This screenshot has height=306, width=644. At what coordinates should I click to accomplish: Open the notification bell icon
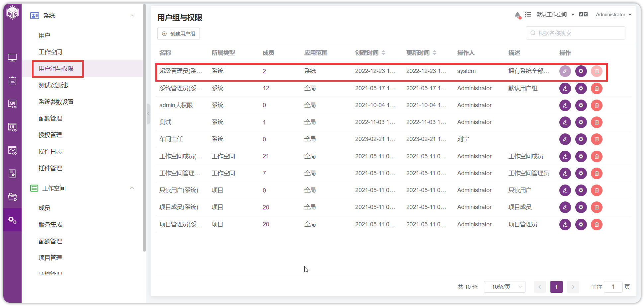tap(518, 15)
